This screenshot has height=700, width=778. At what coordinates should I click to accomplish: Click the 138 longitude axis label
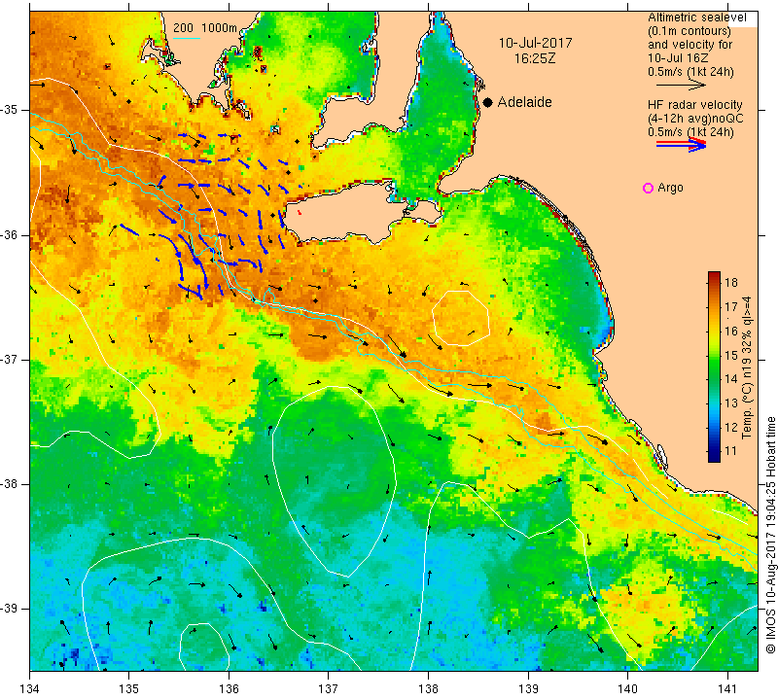pyautogui.click(x=428, y=689)
